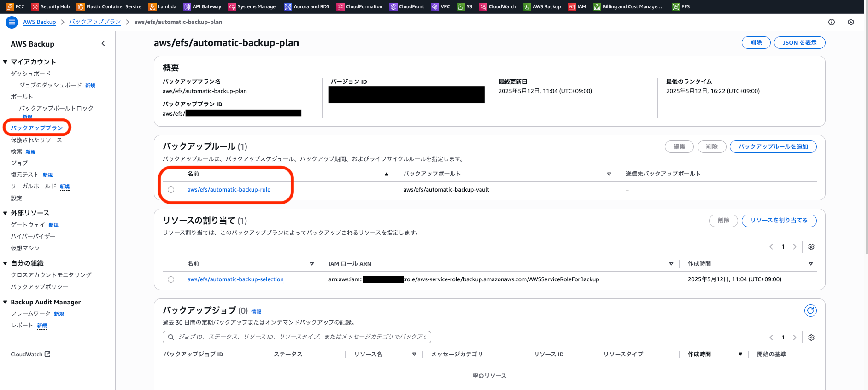868x390 pixels.
Task: Click リソースを割り当てる button
Action: coord(779,221)
